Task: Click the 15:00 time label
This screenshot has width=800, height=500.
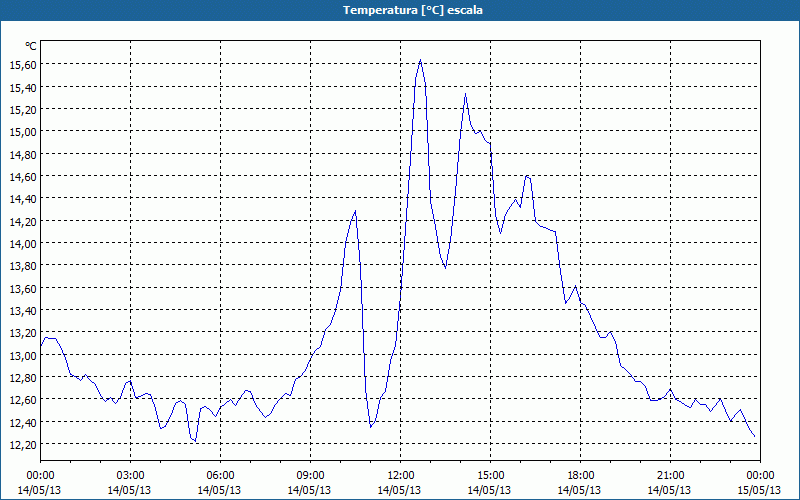Action: [490, 476]
